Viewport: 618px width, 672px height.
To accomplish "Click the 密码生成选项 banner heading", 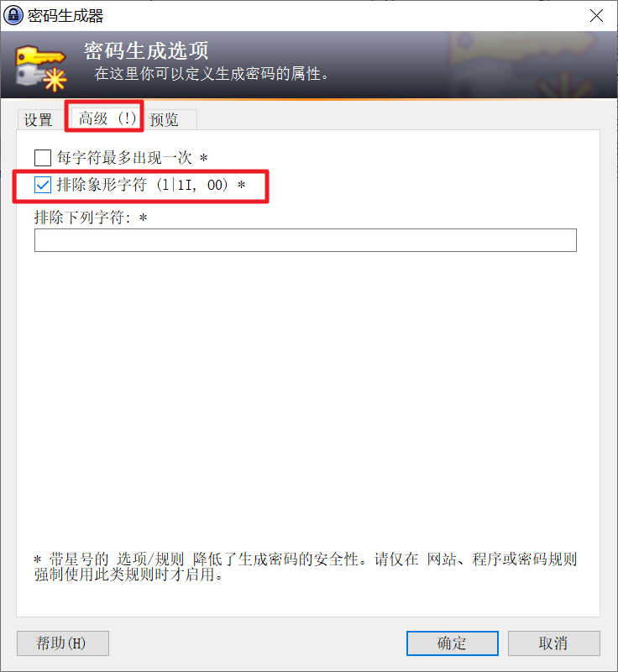I will pos(146,51).
